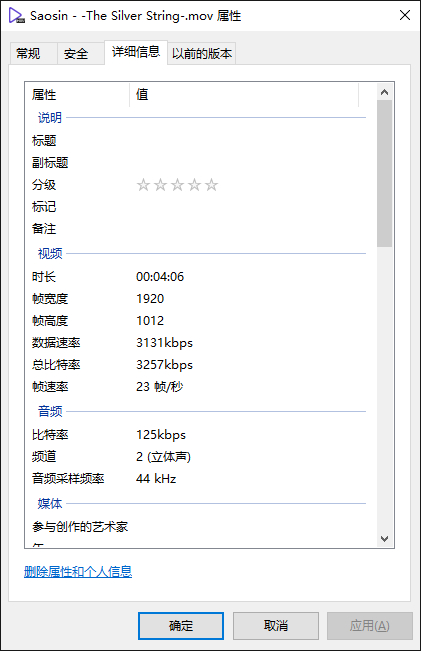Set rating to third star
The height and width of the screenshot is (651, 421).
177,185
